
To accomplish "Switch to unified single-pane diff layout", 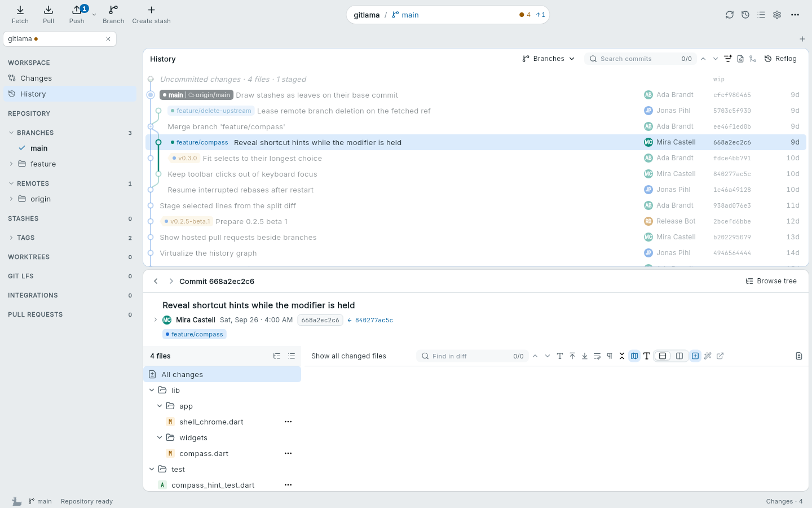I will 663,356.
